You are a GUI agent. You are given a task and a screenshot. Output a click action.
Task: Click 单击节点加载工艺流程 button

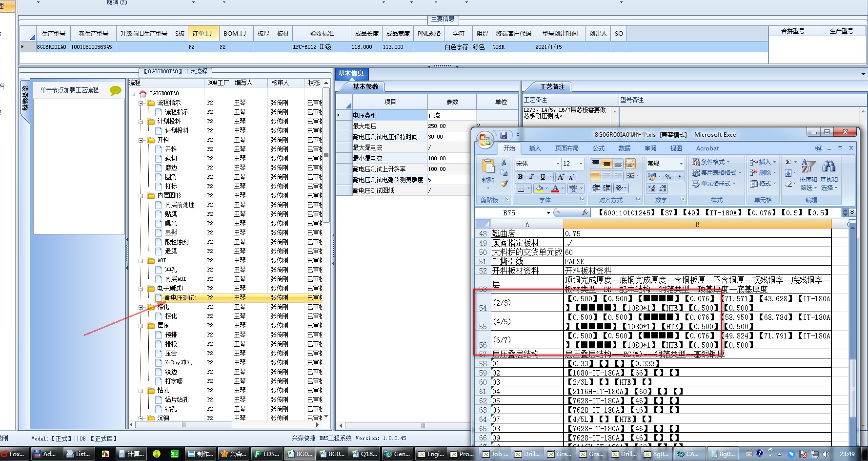(x=69, y=90)
